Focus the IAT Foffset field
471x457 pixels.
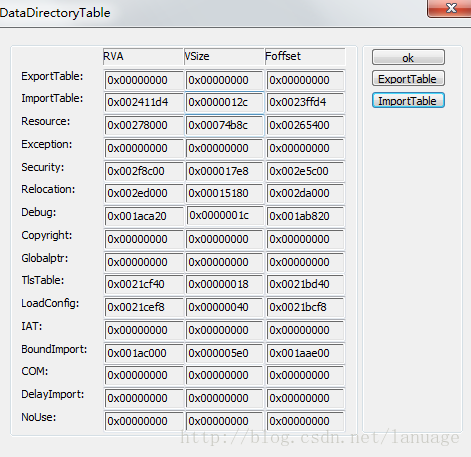(x=305, y=330)
